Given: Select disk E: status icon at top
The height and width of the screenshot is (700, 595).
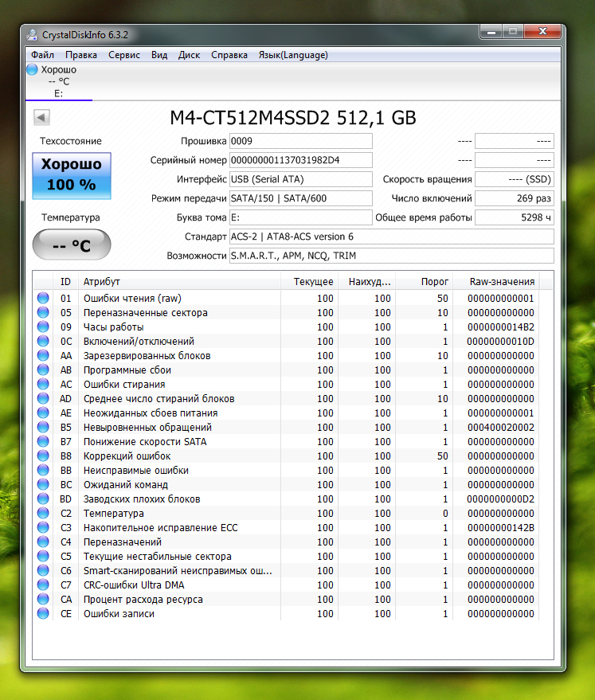Looking at the screenshot, I should coord(32,69).
